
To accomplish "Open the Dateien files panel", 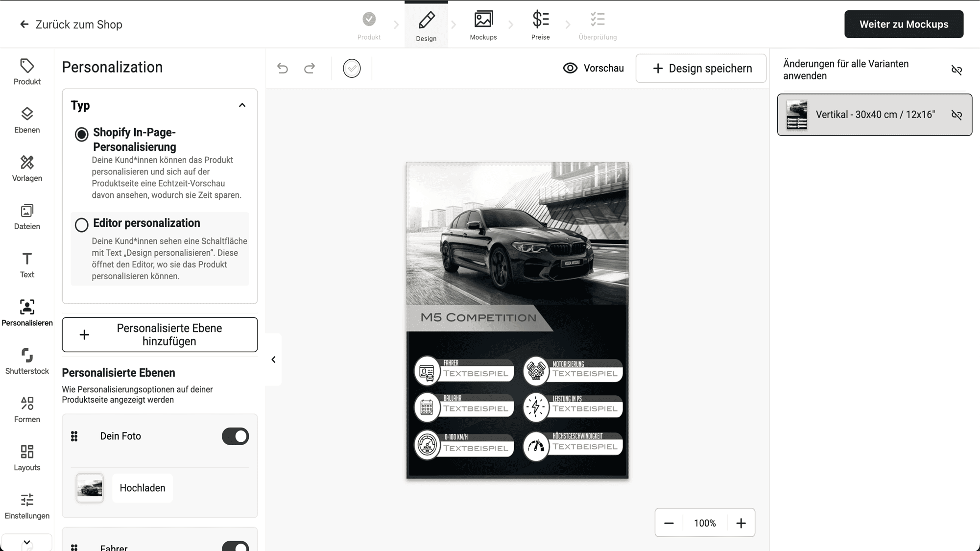I will pyautogui.click(x=27, y=217).
